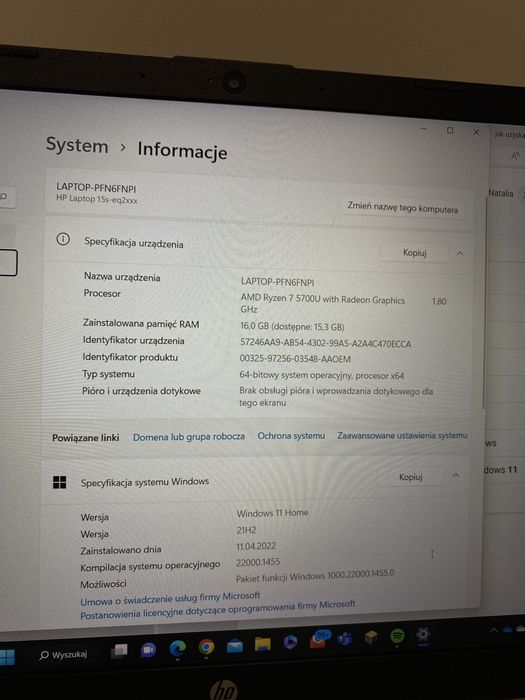Click Kompilacja systemu operacyjnego label

click(150, 566)
